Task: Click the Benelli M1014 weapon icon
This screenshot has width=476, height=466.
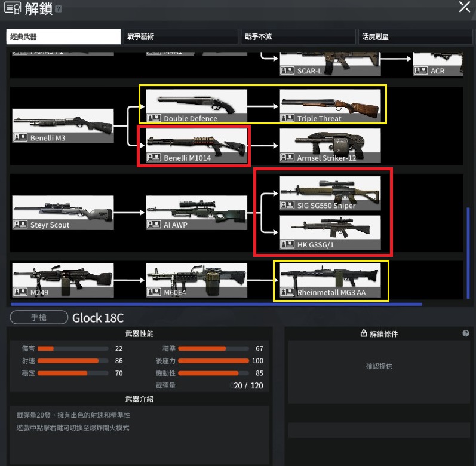Action: 196,146
